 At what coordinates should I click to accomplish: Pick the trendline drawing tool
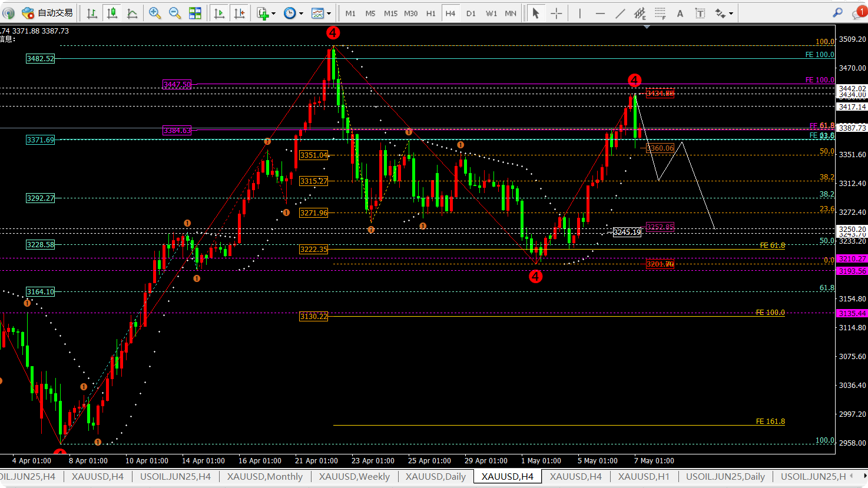coord(620,13)
